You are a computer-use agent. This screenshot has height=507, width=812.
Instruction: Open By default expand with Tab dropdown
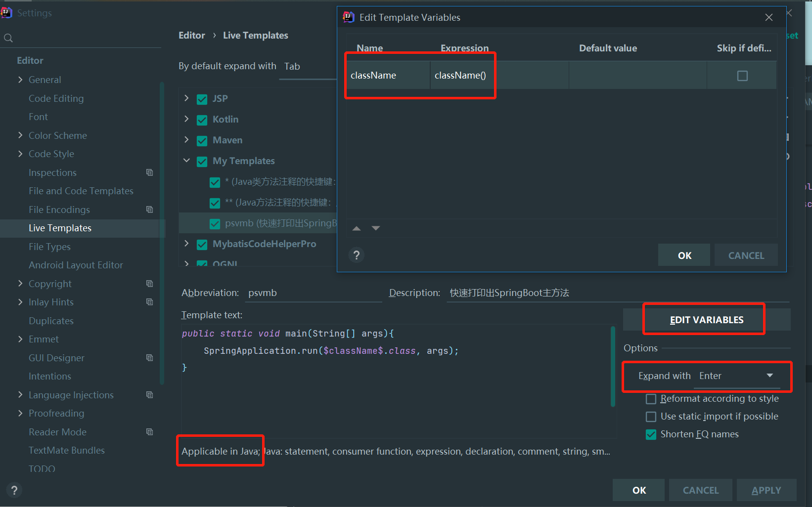[309, 66]
